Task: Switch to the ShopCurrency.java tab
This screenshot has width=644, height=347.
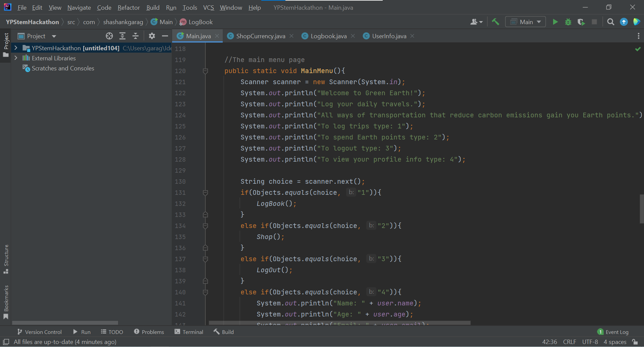Action: pos(260,36)
